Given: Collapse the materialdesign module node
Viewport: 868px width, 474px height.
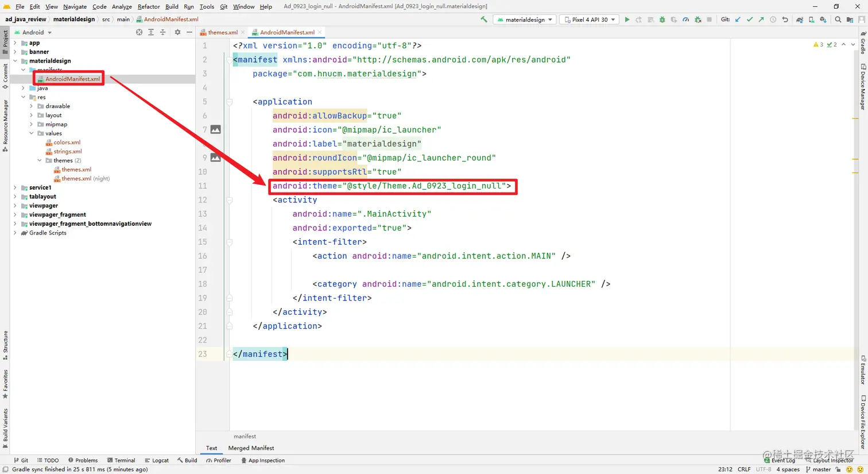Looking at the screenshot, I should (x=15, y=61).
